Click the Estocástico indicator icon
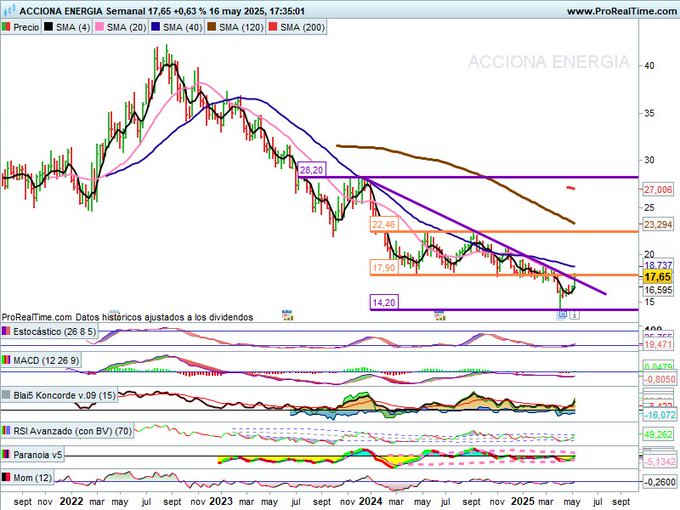The image size is (680, 510). (6, 332)
